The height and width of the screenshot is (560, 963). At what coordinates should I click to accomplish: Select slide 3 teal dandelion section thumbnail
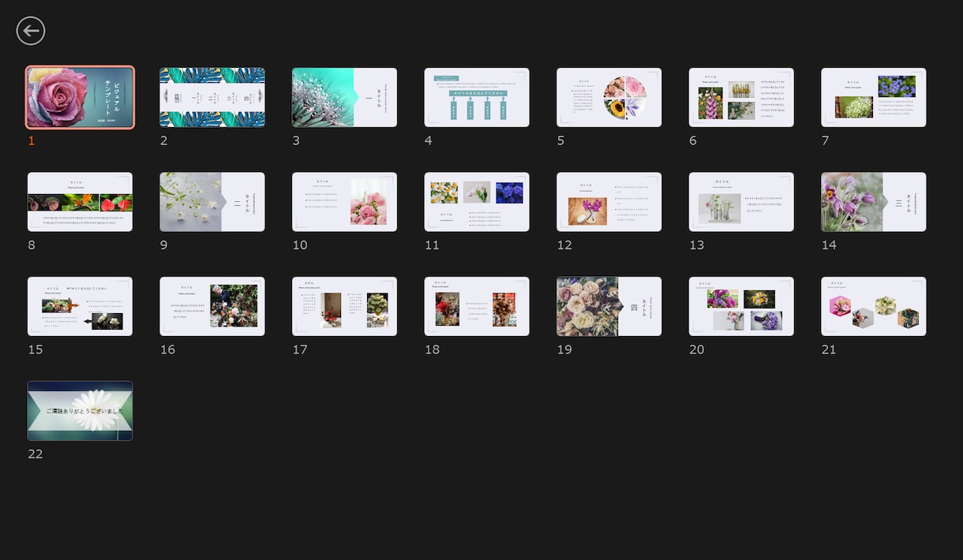(x=344, y=97)
